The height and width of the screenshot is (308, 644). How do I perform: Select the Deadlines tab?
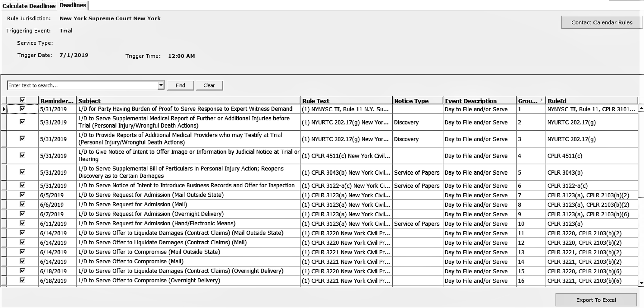(x=73, y=5)
